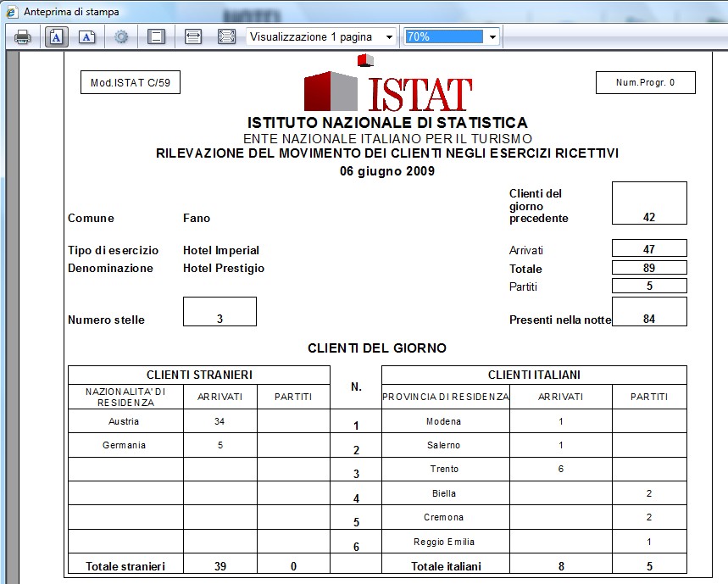Screen dimensions: 728x584
Task: Open 'Visualizzazione 1 pagina' dropdown
Action: 321,36
